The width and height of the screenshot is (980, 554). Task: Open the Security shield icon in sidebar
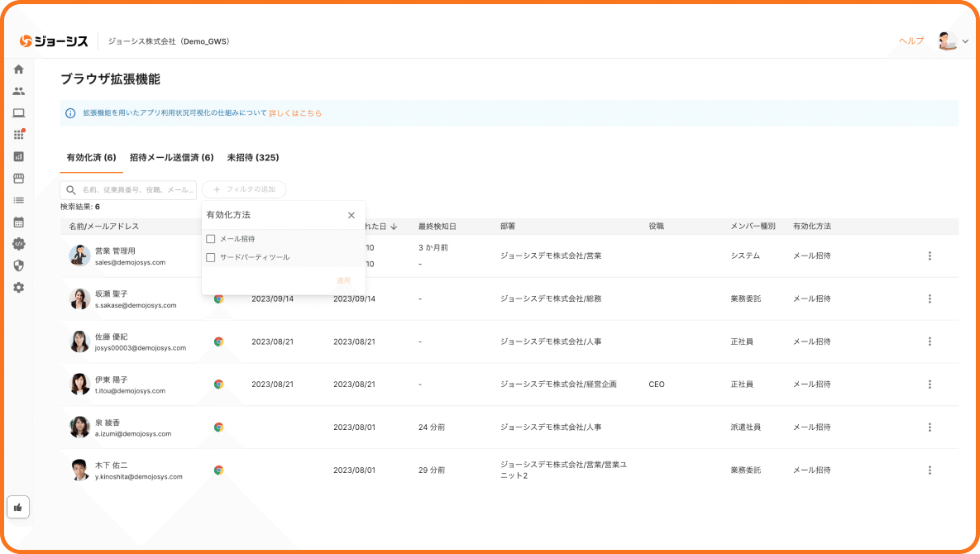(x=19, y=265)
